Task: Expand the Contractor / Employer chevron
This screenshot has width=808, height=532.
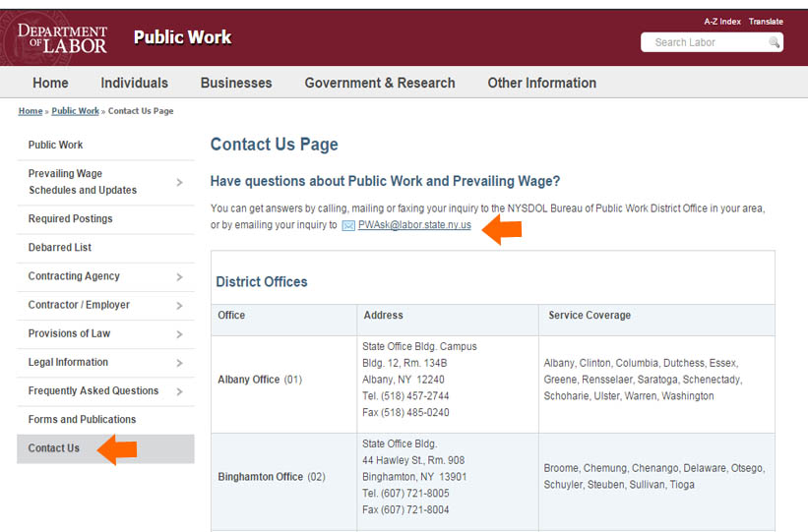Action: tap(179, 306)
